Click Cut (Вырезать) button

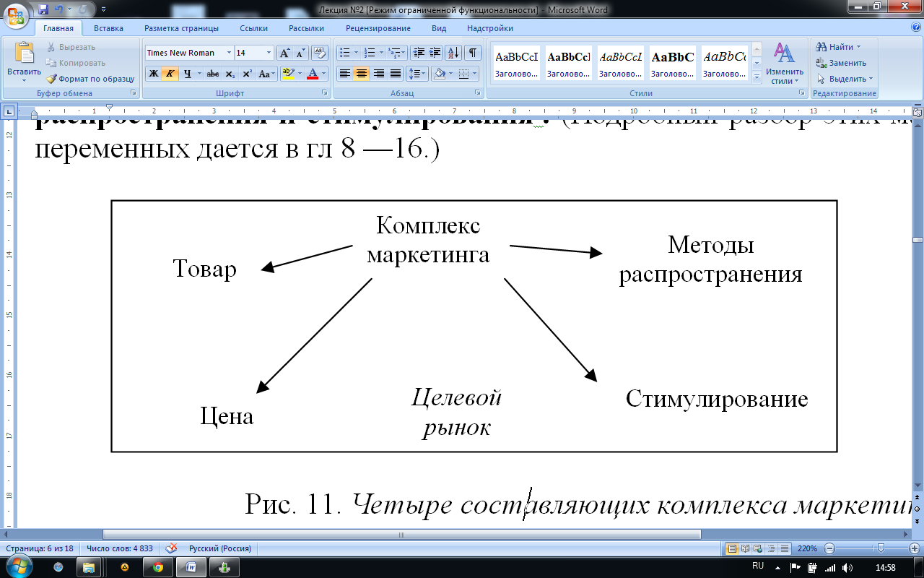[71, 47]
